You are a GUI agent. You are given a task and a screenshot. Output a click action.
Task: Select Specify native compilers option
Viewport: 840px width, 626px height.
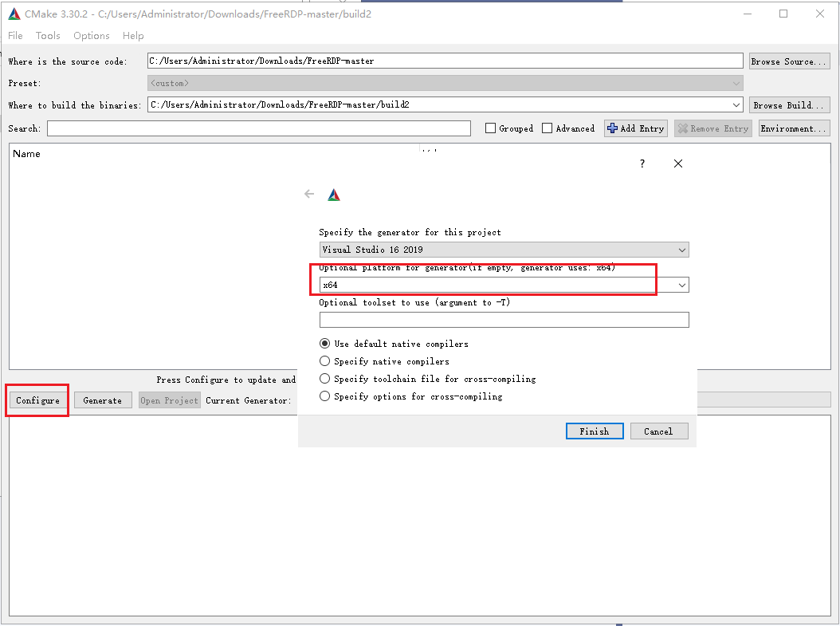click(x=324, y=361)
